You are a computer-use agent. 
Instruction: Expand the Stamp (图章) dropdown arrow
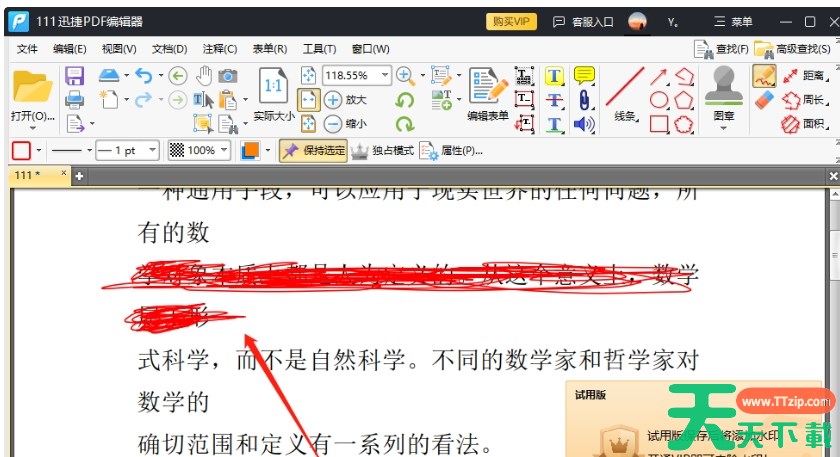pyautogui.click(x=723, y=128)
